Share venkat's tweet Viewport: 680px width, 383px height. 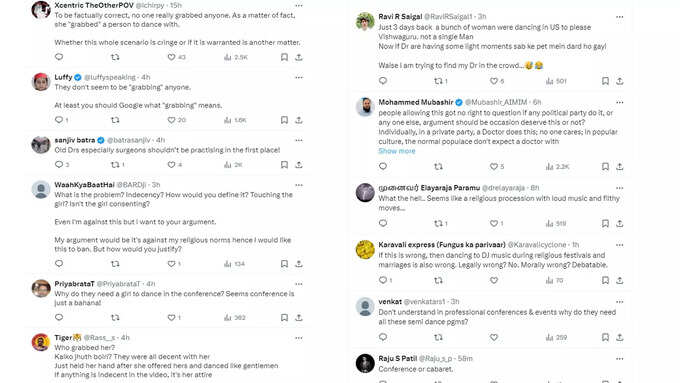coord(620,337)
